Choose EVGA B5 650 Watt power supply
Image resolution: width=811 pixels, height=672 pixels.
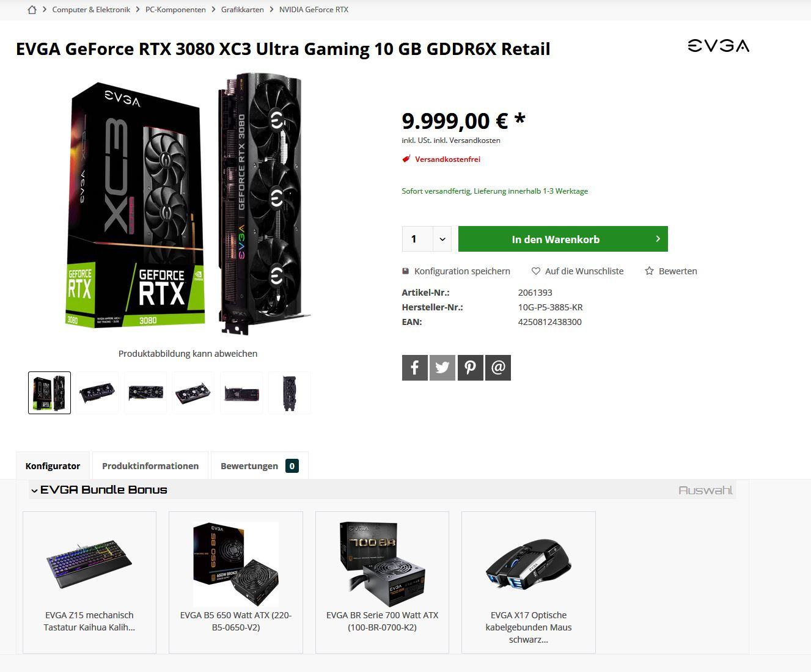pyautogui.click(x=236, y=582)
